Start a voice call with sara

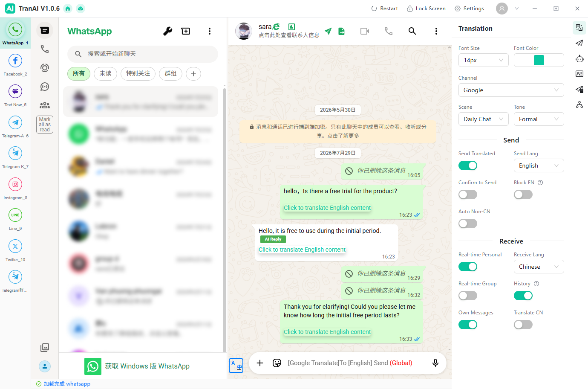click(x=389, y=31)
